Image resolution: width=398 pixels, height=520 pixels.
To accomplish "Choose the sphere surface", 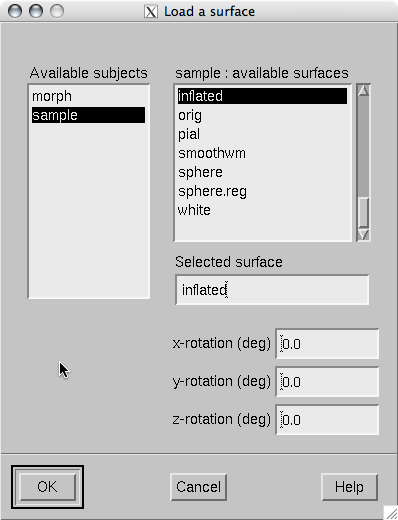I will point(262,172).
